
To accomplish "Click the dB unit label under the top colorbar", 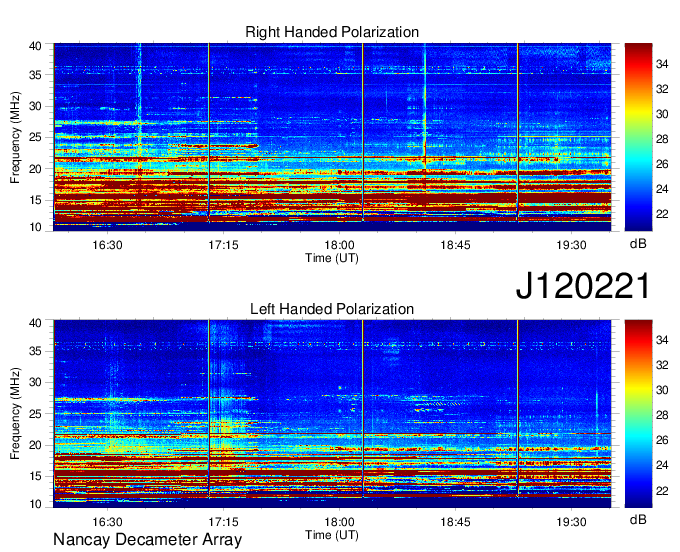I will click(638, 244).
